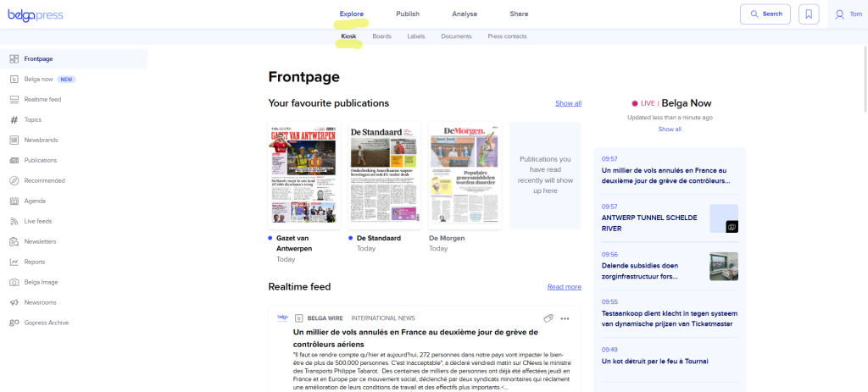Open the 09:57 Un millier de vols Belga Now item
The width and height of the screenshot is (868, 392).
670,170
